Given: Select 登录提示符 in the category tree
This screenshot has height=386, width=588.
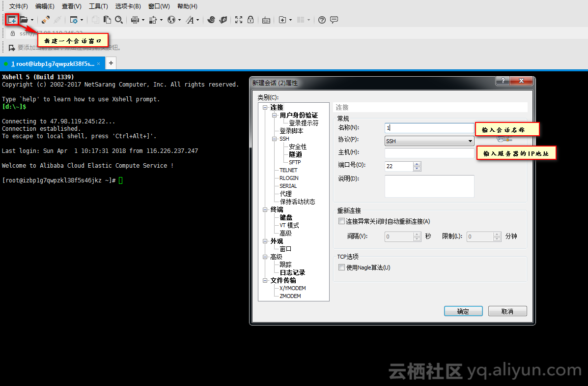Looking at the screenshot, I should (304, 123).
